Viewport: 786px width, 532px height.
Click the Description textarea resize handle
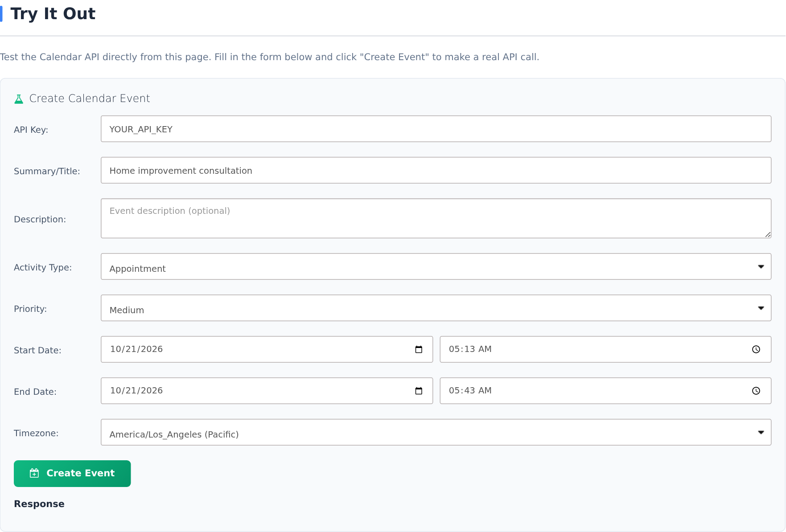(x=768, y=234)
